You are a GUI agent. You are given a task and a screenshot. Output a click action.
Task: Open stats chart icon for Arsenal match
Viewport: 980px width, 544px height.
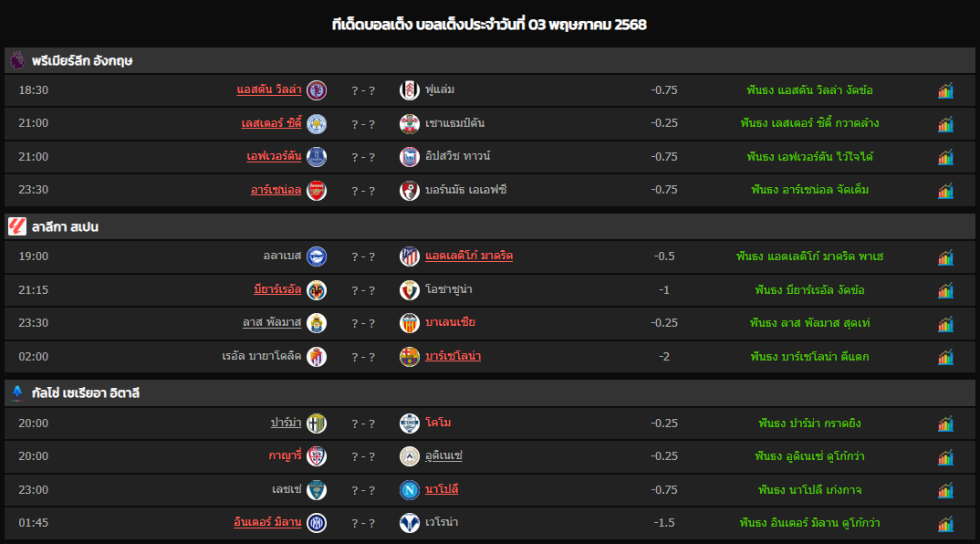pyautogui.click(x=945, y=190)
